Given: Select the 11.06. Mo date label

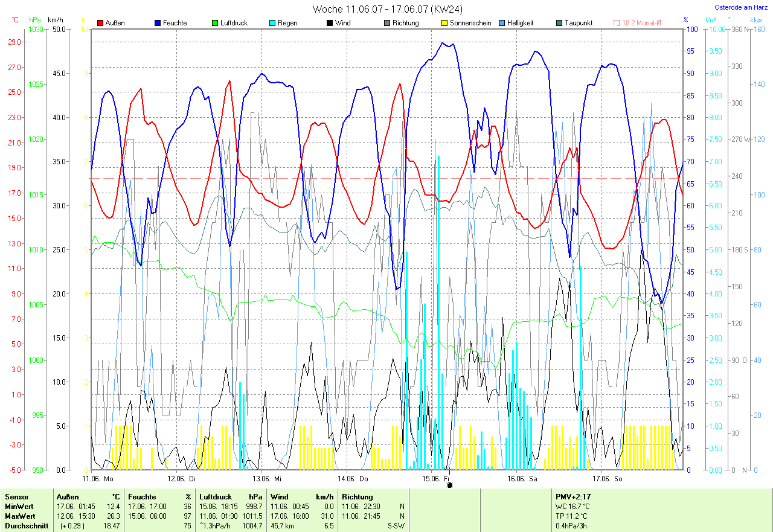Looking at the screenshot, I should click(98, 478).
